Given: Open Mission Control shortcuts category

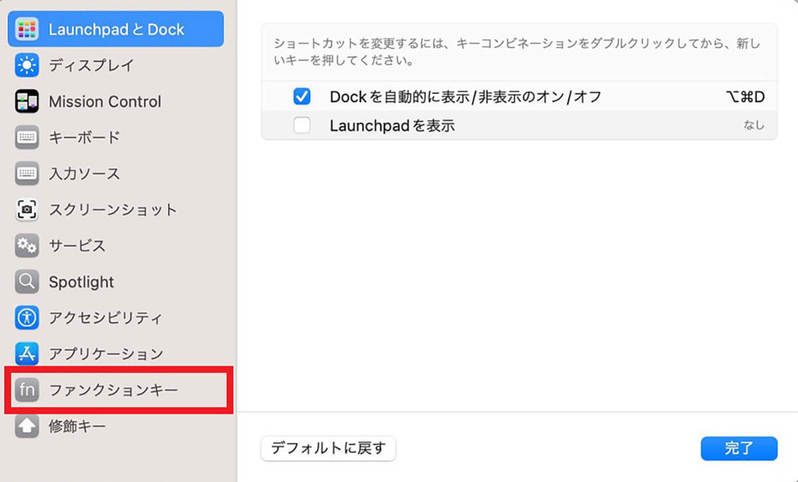Looking at the screenshot, I should point(105,101).
